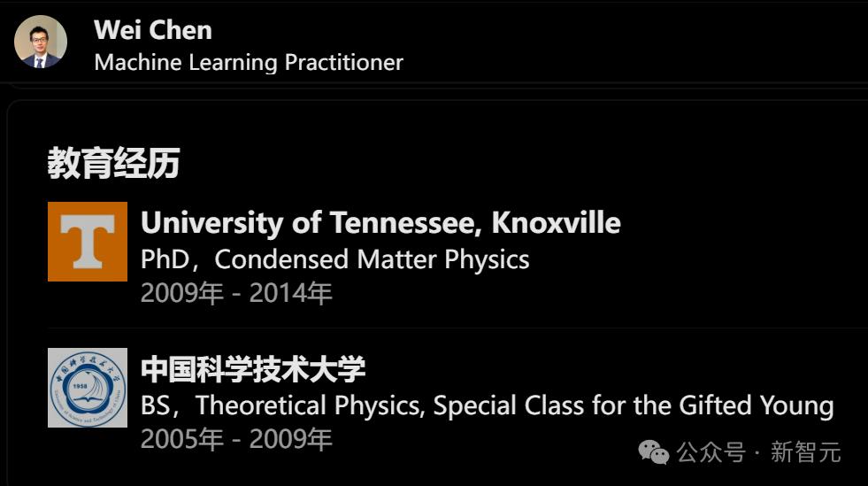
Task: Click the USTC circular school logo
Action: pyautogui.click(x=88, y=388)
